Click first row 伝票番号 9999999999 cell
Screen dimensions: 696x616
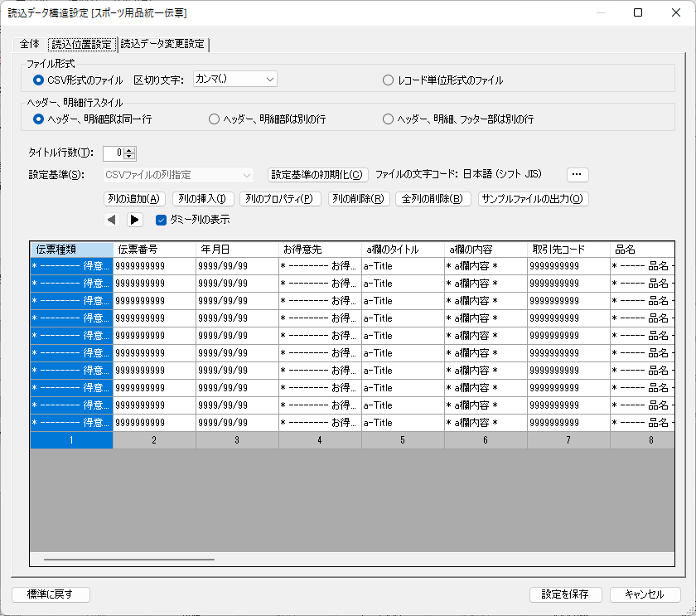(154, 266)
